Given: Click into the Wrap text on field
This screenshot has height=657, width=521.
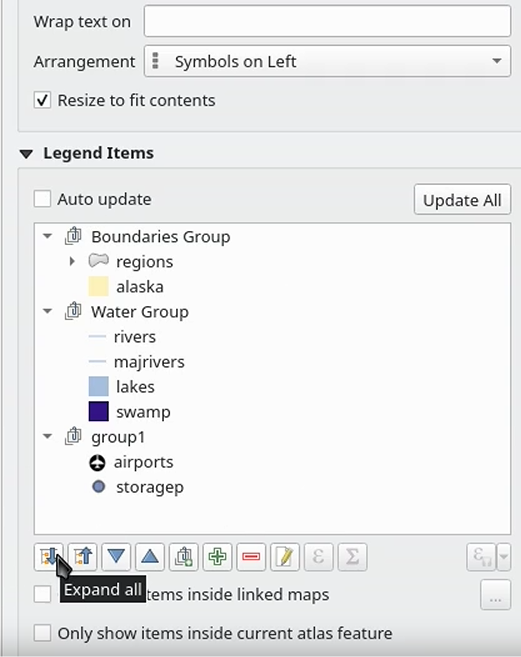Looking at the screenshot, I should point(327,21).
